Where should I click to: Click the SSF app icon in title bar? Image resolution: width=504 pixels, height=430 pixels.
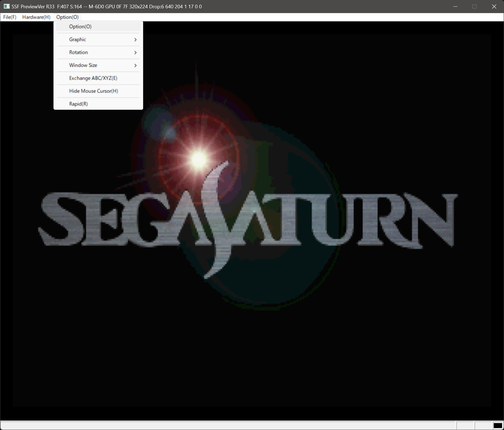click(x=7, y=6)
